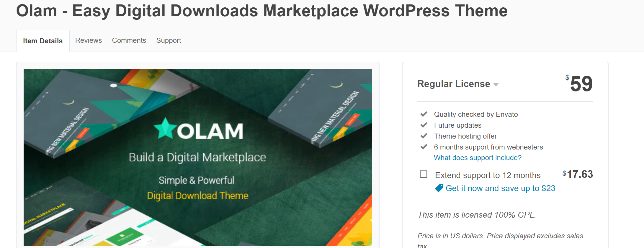Click '6 months support from webnesters' text

[x=488, y=147]
